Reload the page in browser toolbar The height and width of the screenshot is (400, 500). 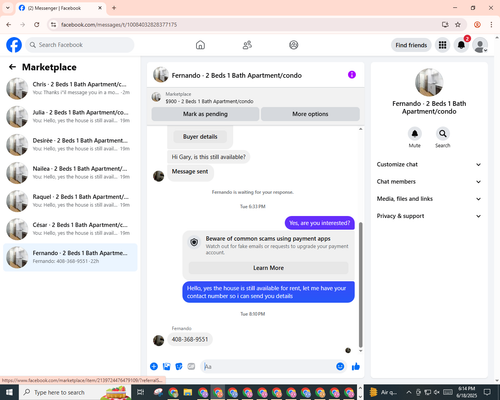[37, 25]
